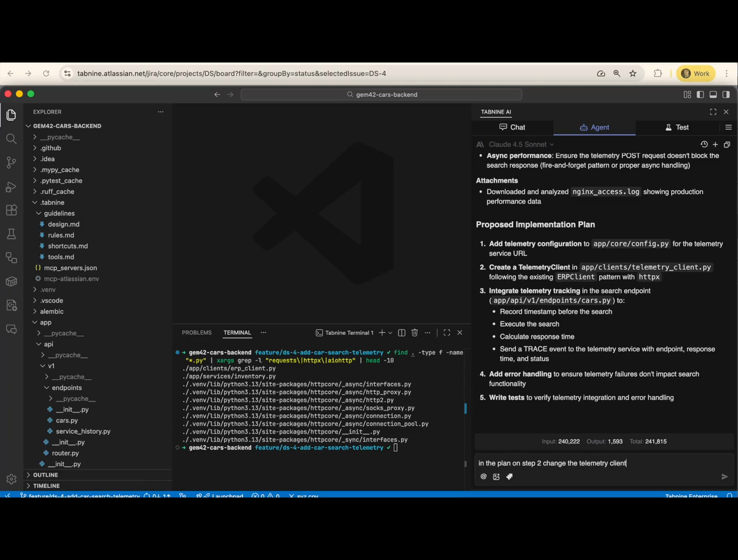Reload the browser page
The width and height of the screenshot is (738, 560).
[46, 74]
